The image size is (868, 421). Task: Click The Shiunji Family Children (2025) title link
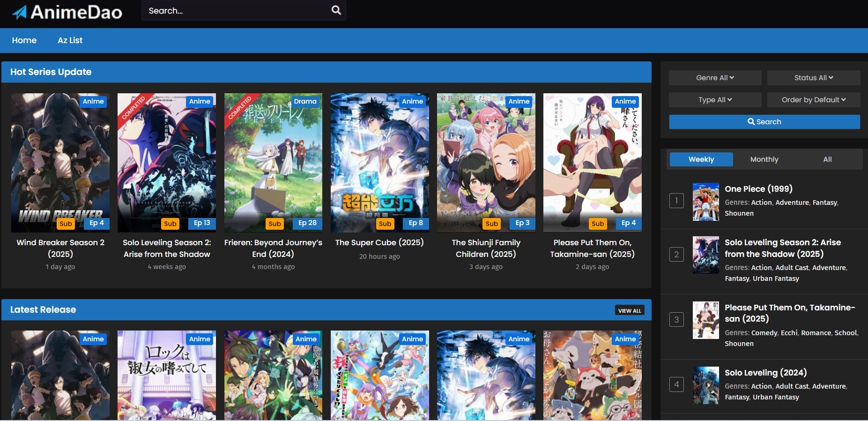point(486,248)
